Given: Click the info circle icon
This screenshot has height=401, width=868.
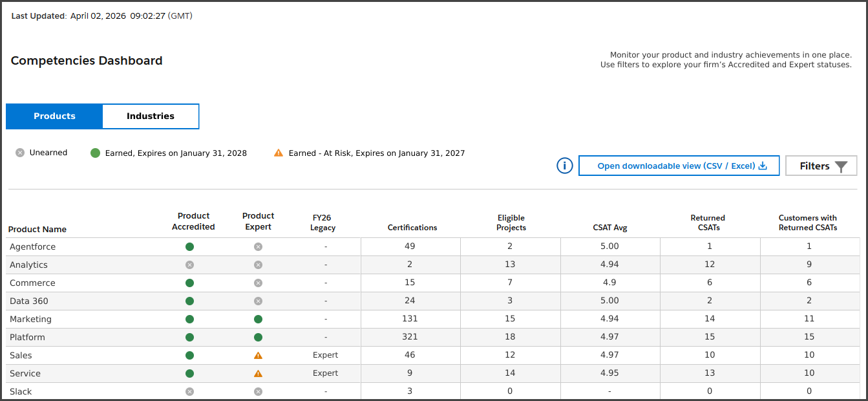Looking at the screenshot, I should (565, 166).
